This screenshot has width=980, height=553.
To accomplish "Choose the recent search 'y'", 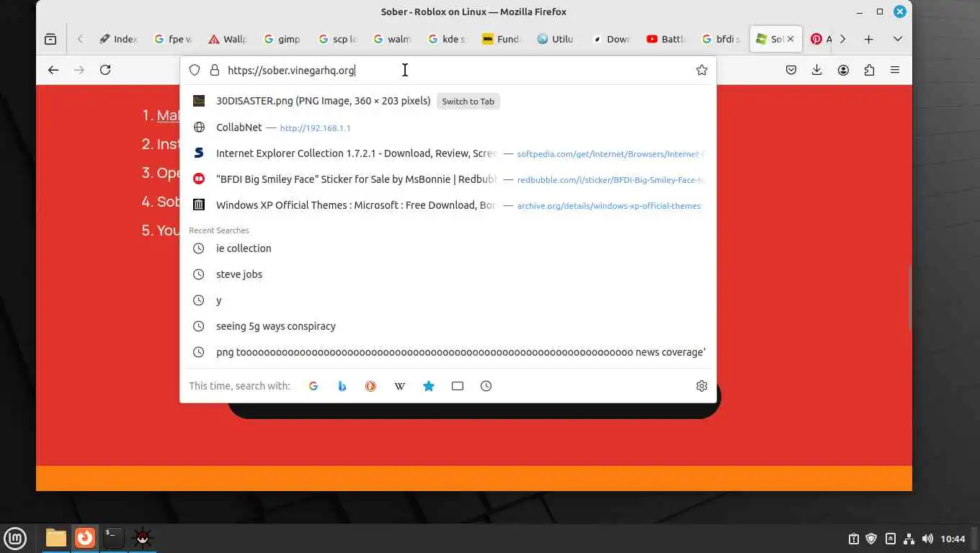I will click(448, 300).
